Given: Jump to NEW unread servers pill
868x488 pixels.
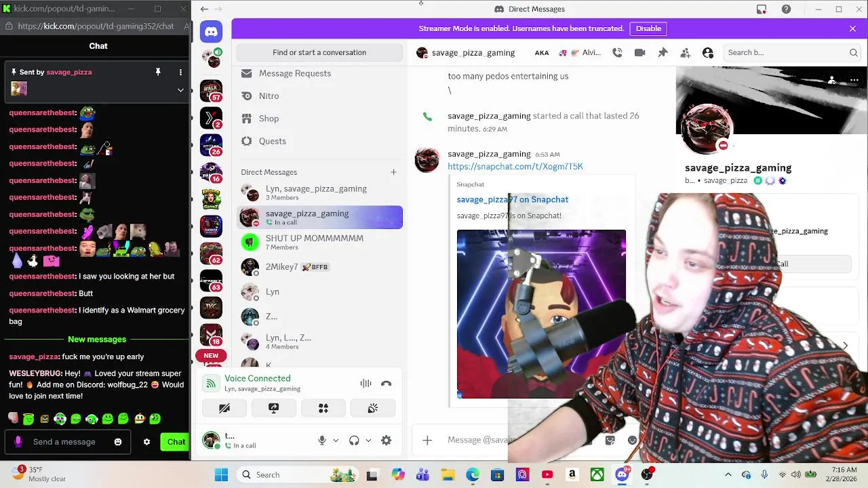Looking at the screenshot, I should tap(211, 356).
